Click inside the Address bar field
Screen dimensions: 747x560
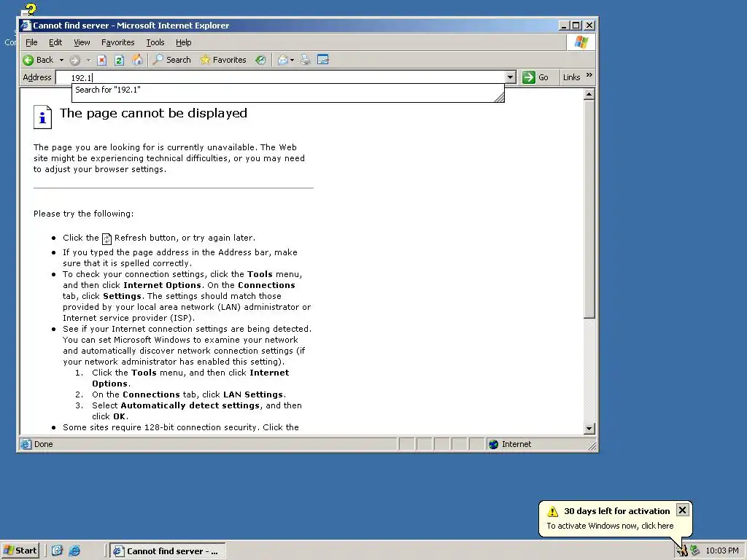281,77
